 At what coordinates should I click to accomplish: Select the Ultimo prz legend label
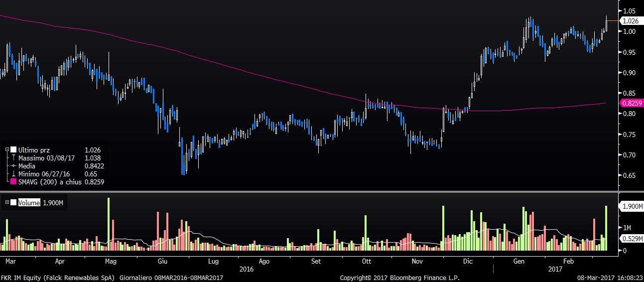pyautogui.click(x=34, y=150)
